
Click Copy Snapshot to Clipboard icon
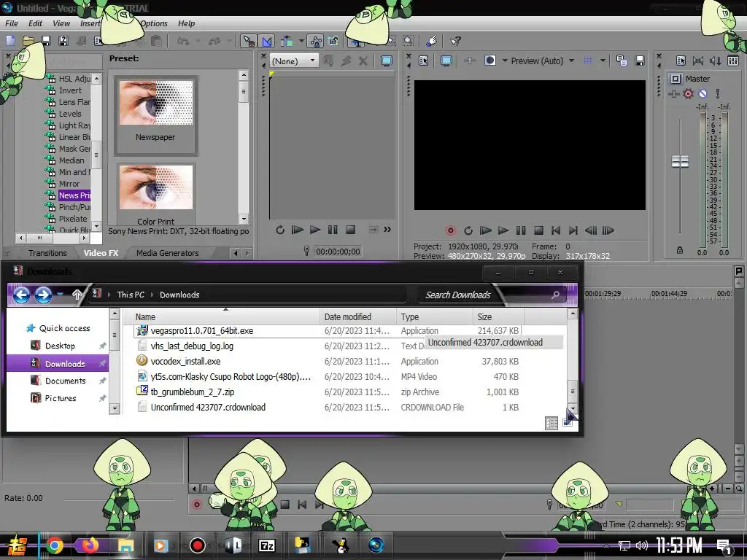(x=622, y=61)
